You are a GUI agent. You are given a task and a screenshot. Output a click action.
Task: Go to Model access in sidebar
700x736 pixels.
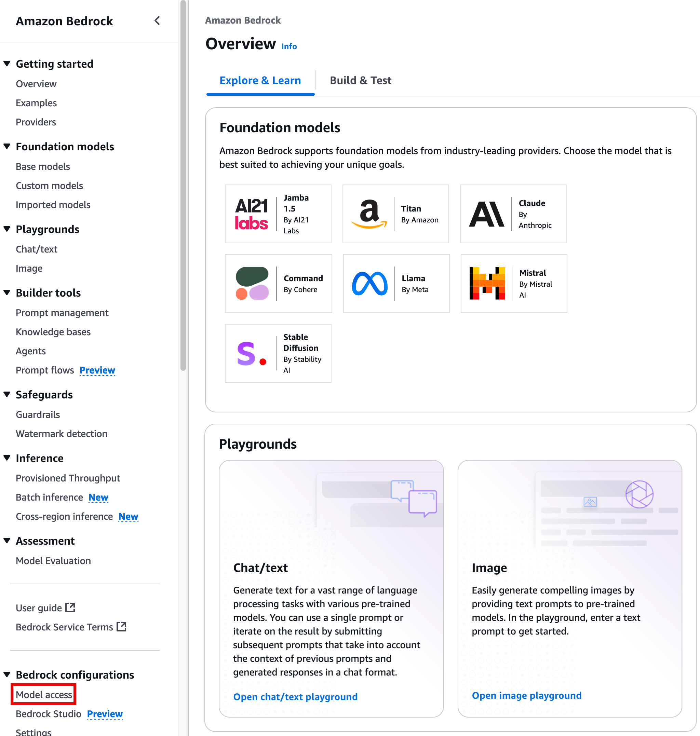(44, 694)
